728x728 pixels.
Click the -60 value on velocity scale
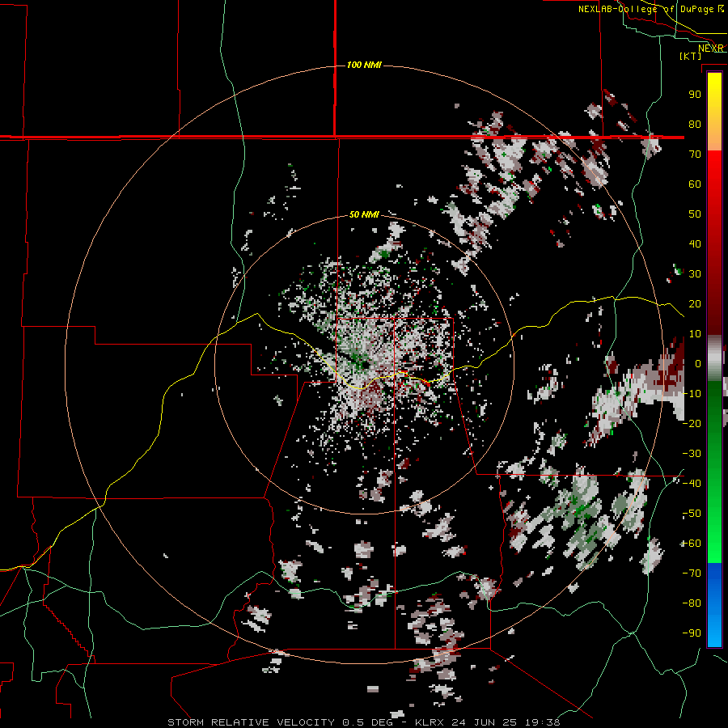[x=692, y=544]
